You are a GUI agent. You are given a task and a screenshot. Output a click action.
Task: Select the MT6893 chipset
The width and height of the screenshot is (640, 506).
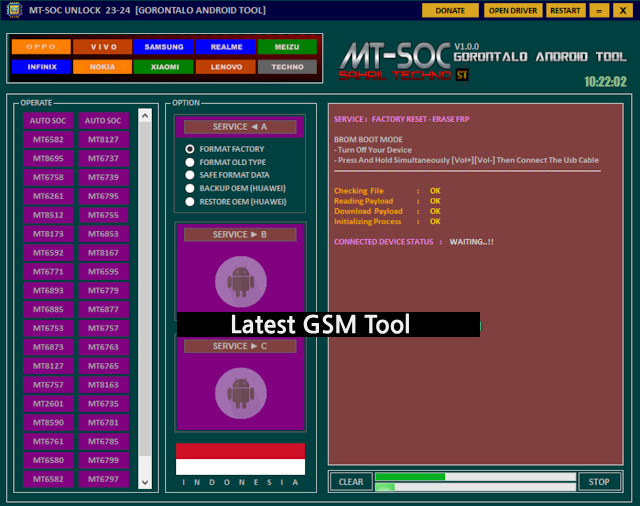pyautogui.click(x=48, y=291)
